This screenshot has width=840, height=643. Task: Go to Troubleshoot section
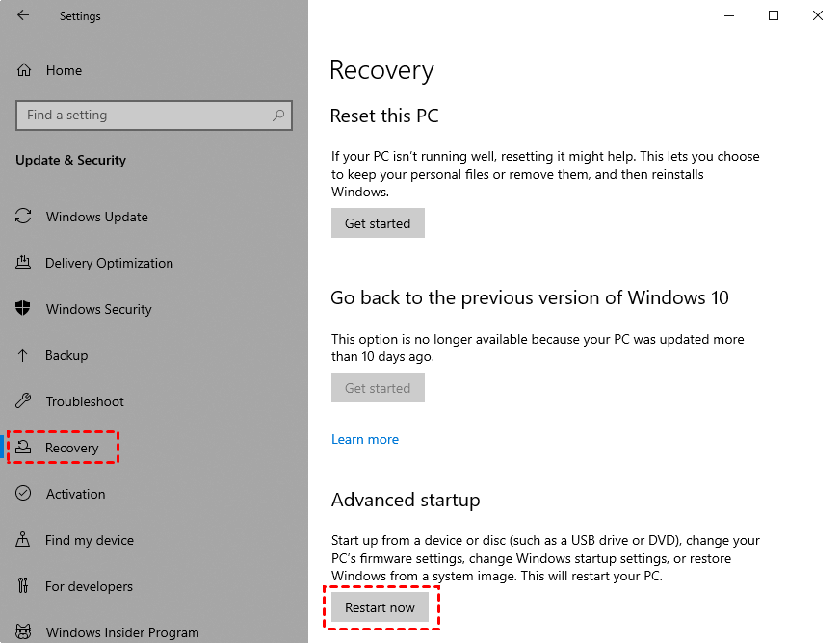[x=84, y=401]
